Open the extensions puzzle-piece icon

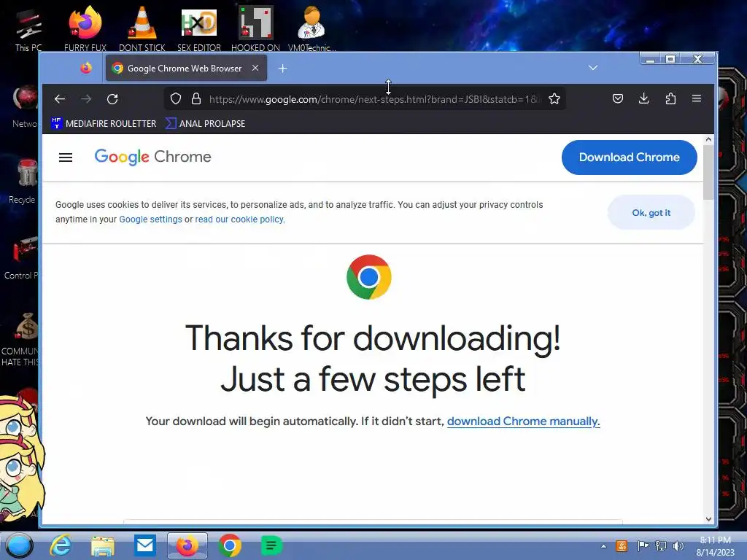(670, 98)
